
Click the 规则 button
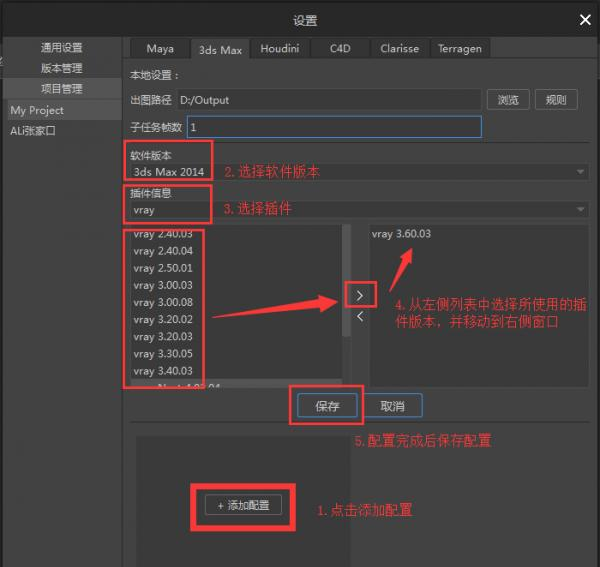pyautogui.click(x=556, y=100)
